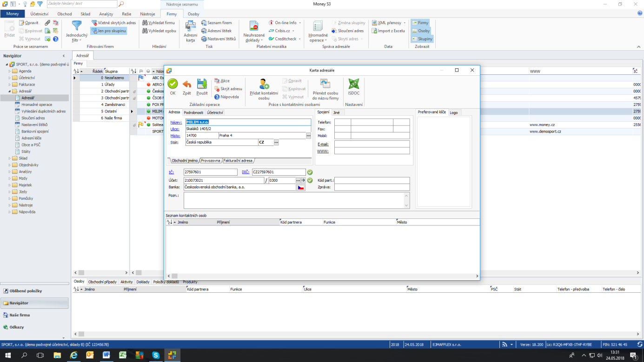The height and width of the screenshot is (362, 644).
Task: Click the Název link label
Action: 176,122
